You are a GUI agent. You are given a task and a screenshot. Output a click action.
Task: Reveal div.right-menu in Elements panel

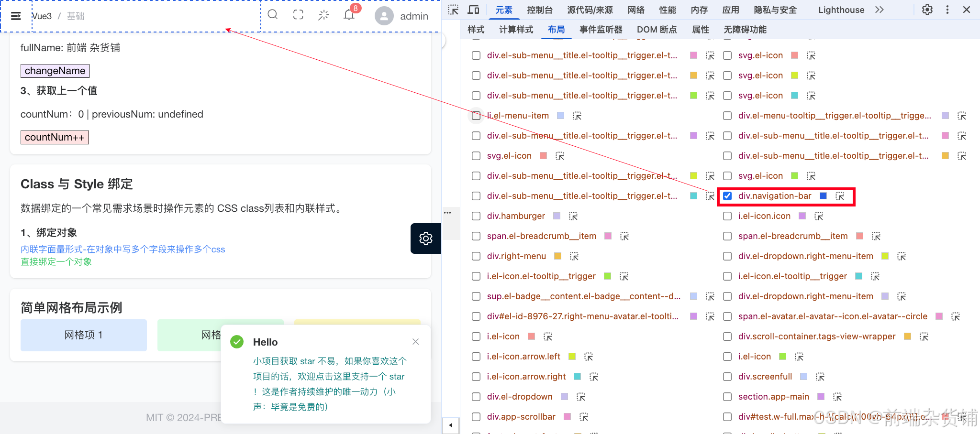574,256
